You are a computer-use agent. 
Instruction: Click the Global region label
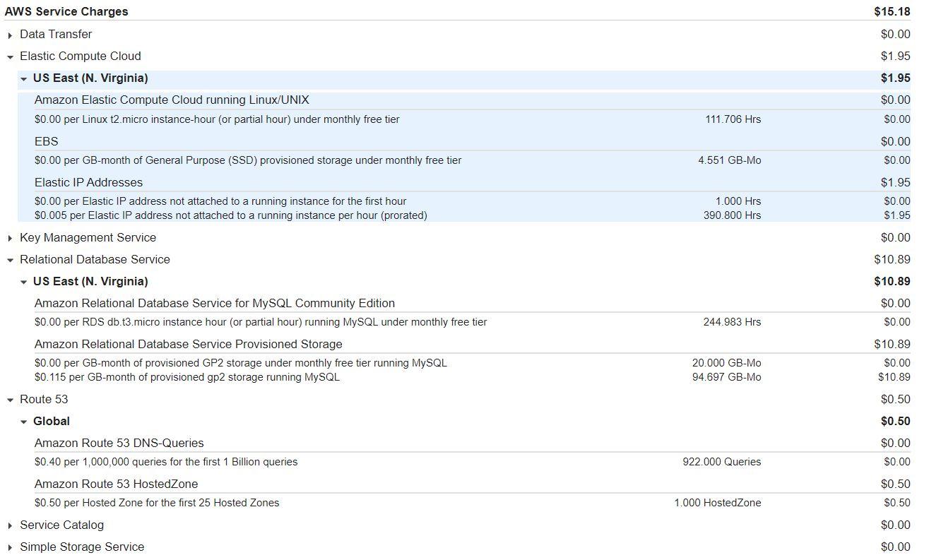[x=52, y=421]
